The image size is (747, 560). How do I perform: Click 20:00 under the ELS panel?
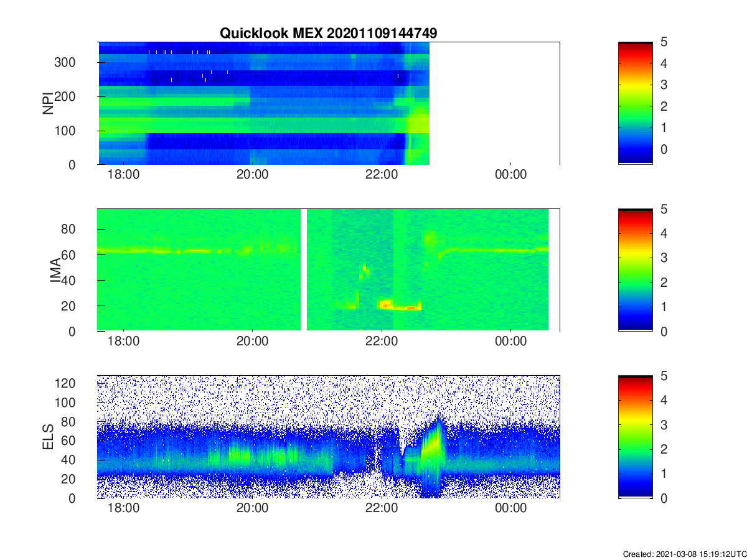click(x=252, y=508)
